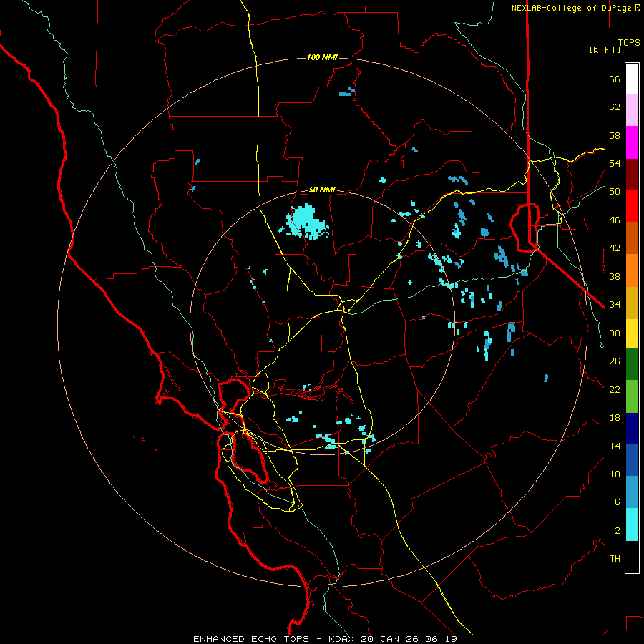Select the '58' legend label

click(x=615, y=135)
